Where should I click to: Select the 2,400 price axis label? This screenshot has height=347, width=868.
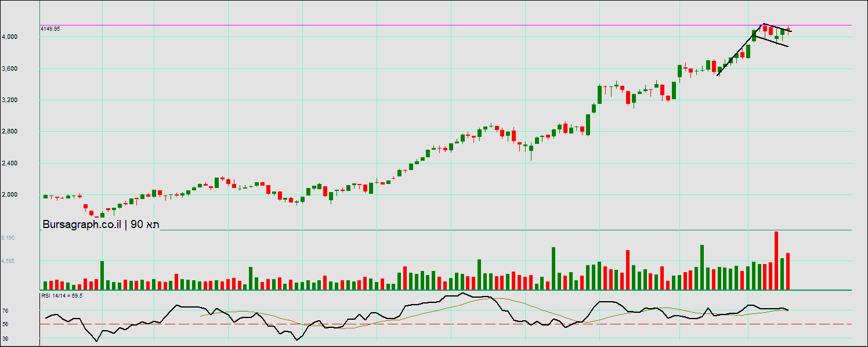tap(11, 163)
